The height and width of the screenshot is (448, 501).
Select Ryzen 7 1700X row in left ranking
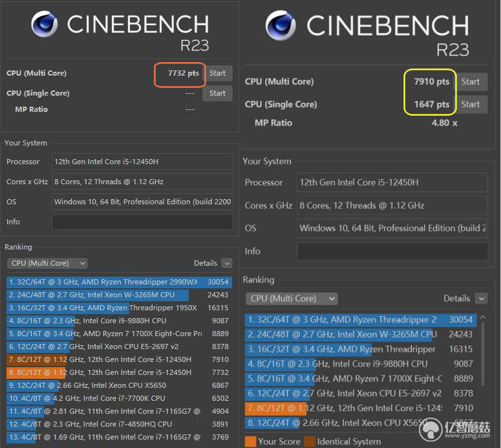(119, 334)
